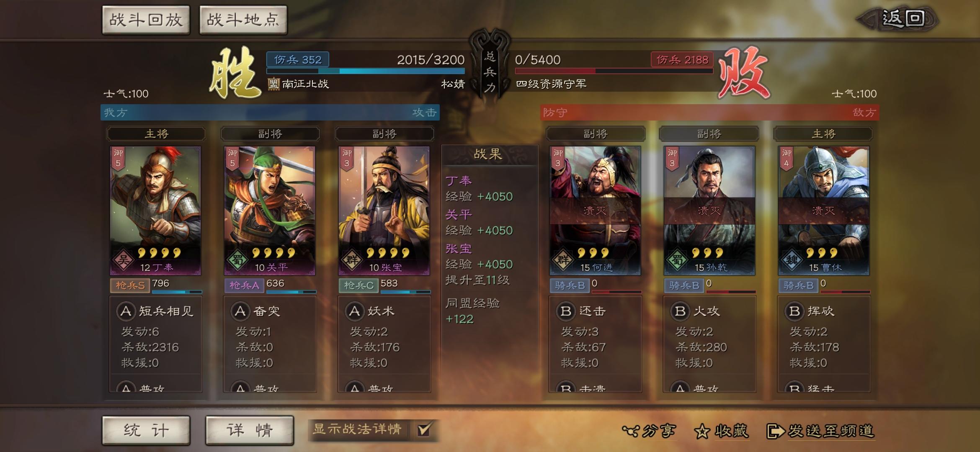Expand the 火攻 skill entry of 孙乾
This screenshot has height=452, width=980.
pyautogui.click(x=696, y=311)
